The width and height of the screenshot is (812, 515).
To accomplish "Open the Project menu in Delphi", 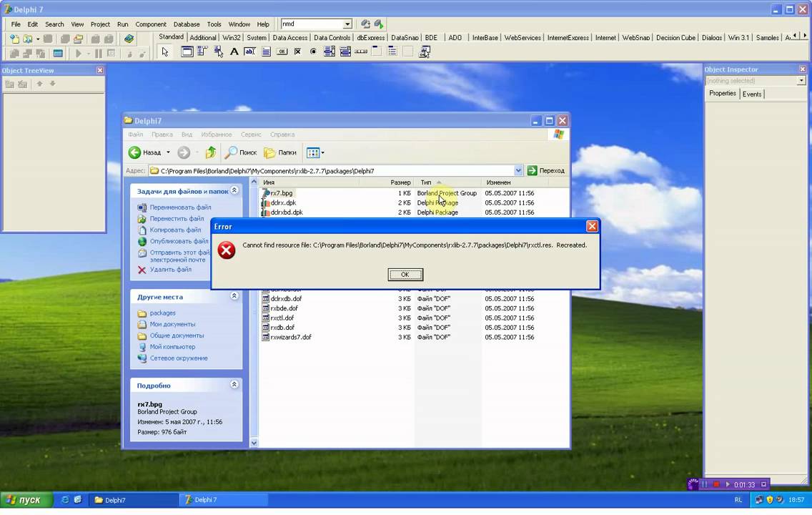I will pyautogui.click(x=100, y=24).
